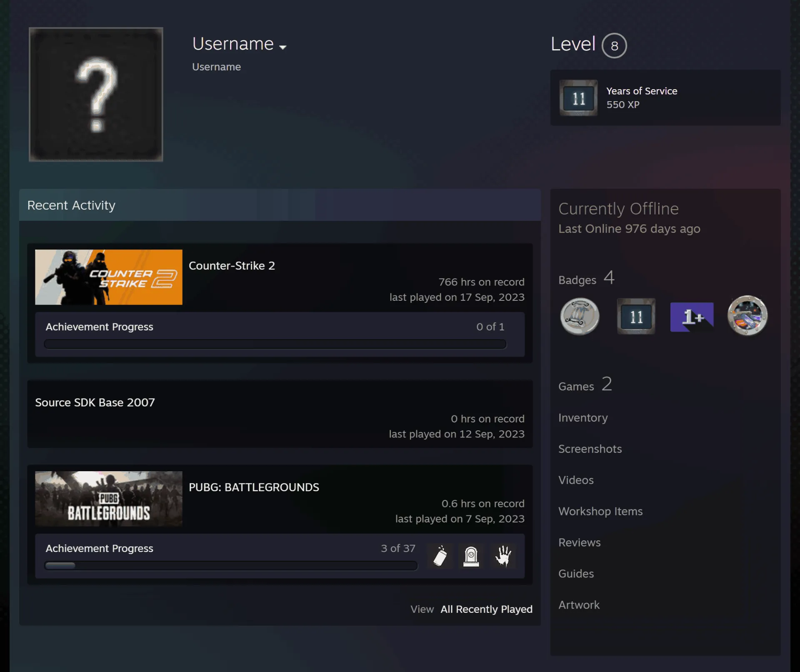Click the PUBG achievement progress bar

tap(231, 566)
